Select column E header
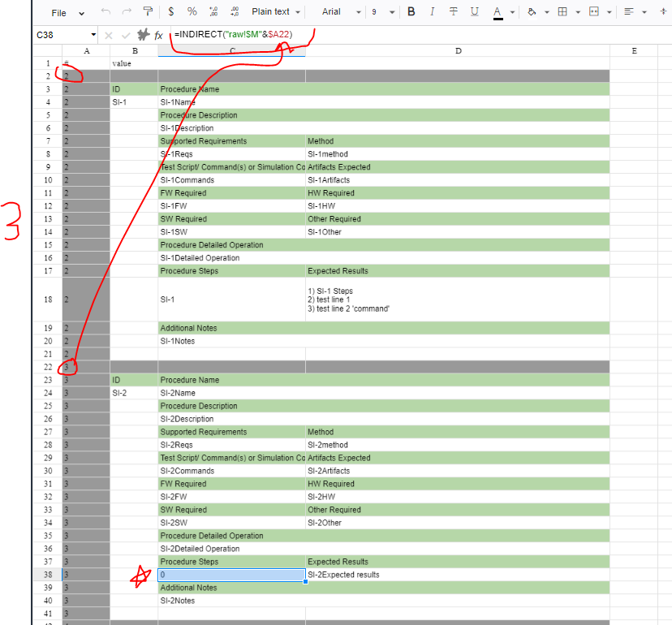 (634, 51)
